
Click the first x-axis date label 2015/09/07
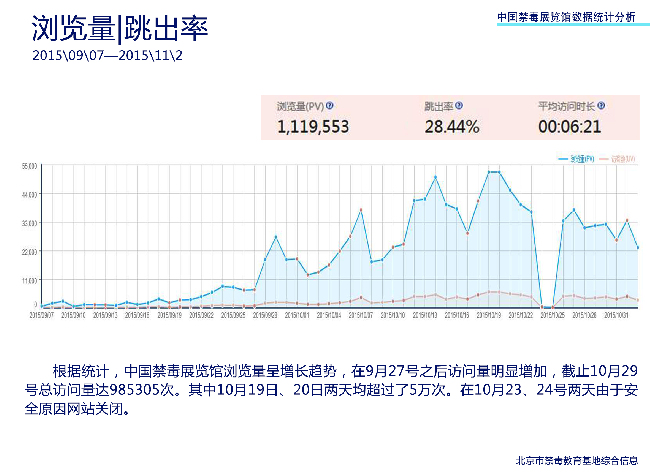(x=41, y=314)
